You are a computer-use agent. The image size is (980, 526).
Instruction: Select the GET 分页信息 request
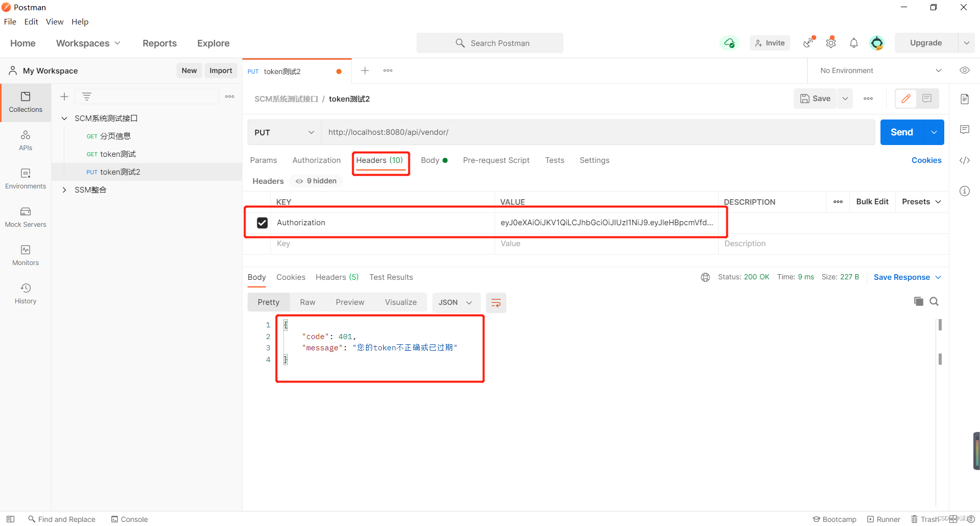pyautogui.click(x=109, y=136)
